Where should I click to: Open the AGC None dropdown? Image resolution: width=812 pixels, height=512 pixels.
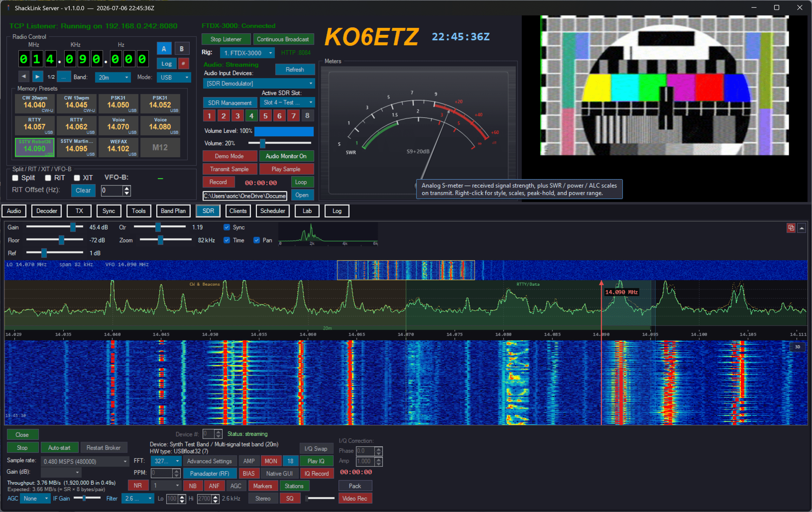pos(35,498)
